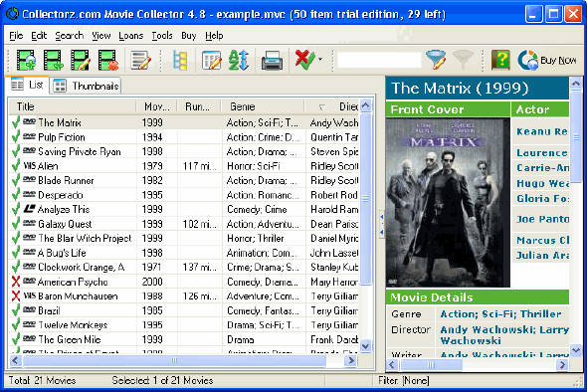Click the DVD icon beside Desperado
The height and width of the screenshot is (392, 587).
29,194
